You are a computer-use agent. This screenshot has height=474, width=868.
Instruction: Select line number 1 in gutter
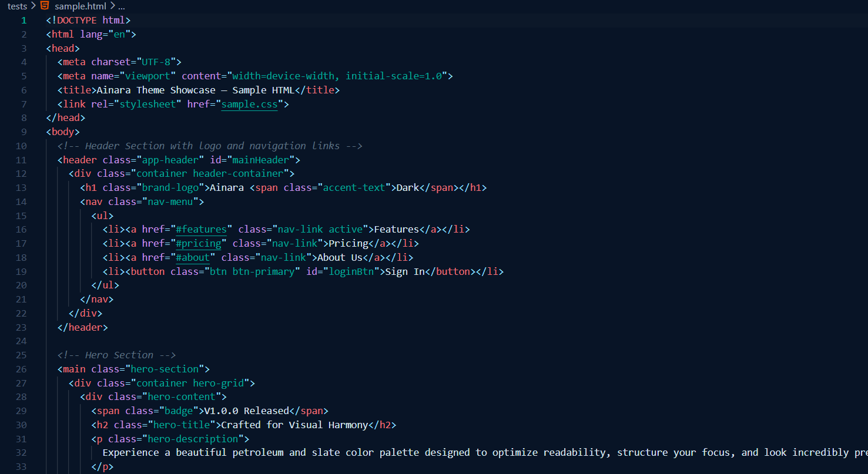pos(24,20)
